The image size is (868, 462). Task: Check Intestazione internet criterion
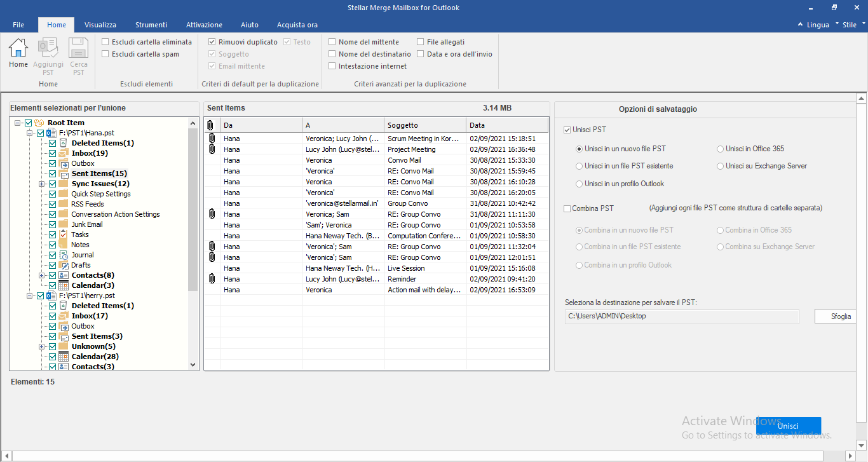pos(332,66)
